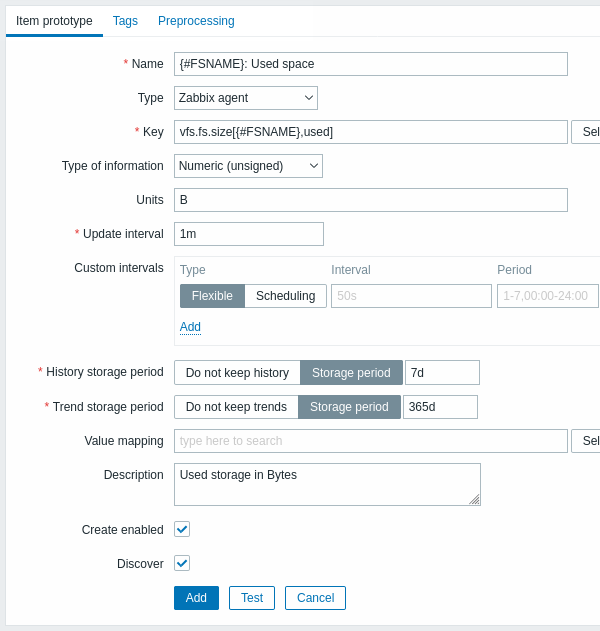Switch to the Preprocessing tab
The image size is (600, 631).
(196, 21)
